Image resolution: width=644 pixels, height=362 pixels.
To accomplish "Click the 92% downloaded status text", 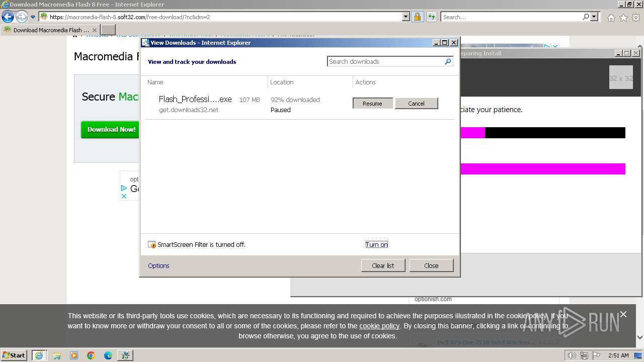I will (295, 100).
